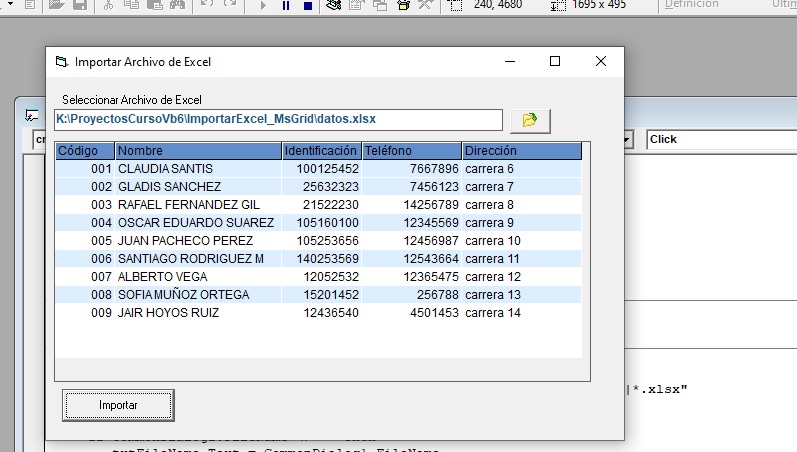
Task: Click the Excel file path text field
Action: coord(278,119)
